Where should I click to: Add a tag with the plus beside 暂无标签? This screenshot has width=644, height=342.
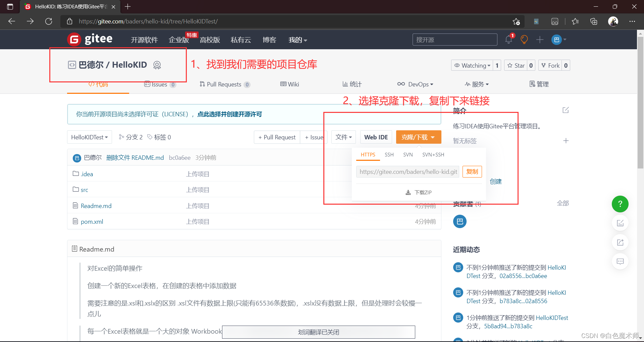click(566, 141)
